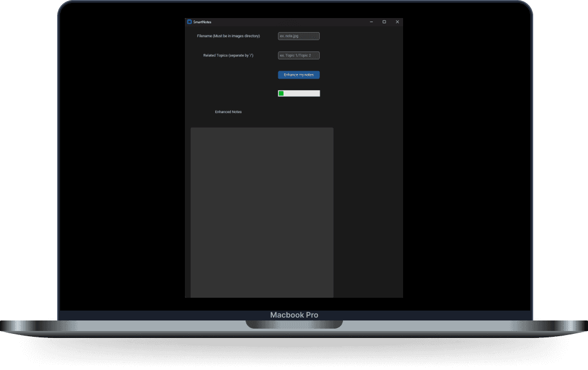Click the SmartNotes app icon in title bar
Screen dimensions: 588x370
click(x=189, y=22)
